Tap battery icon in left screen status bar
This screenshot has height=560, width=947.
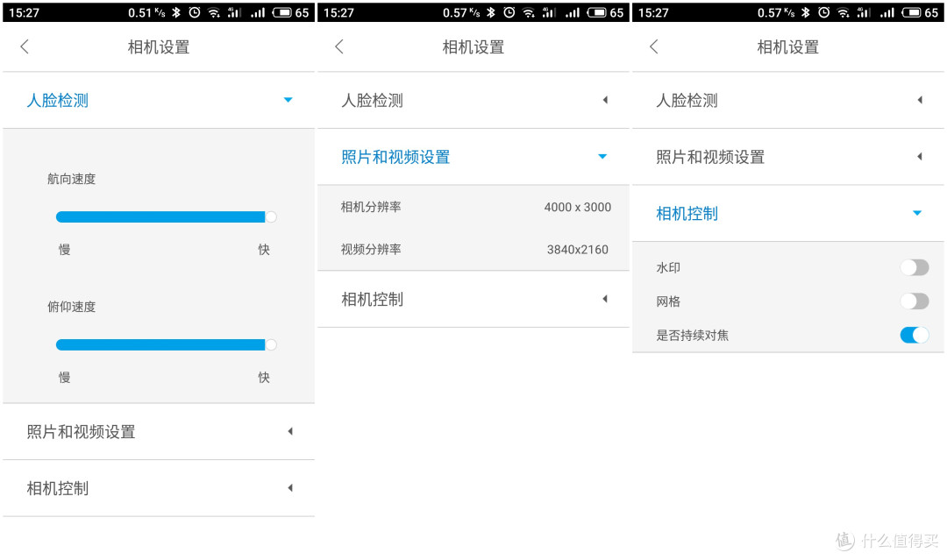(x=282, y=12)
